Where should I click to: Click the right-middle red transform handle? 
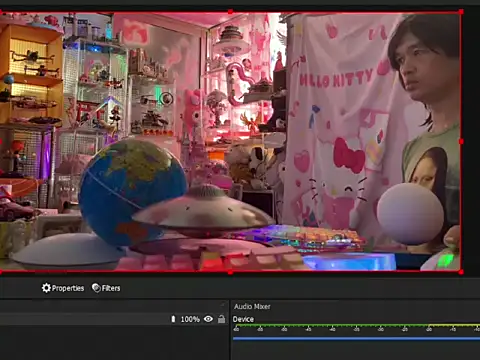tap(461, 142)
